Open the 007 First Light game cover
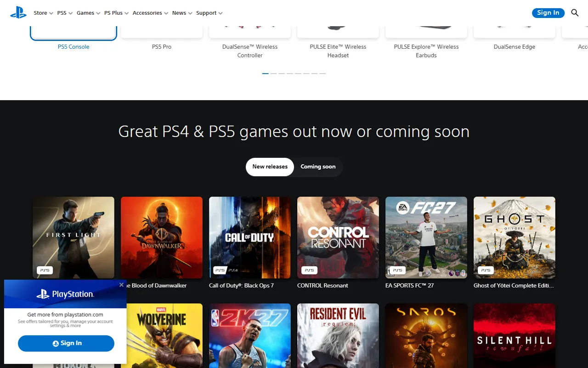588x368 pixels. (x=73, y=238)
